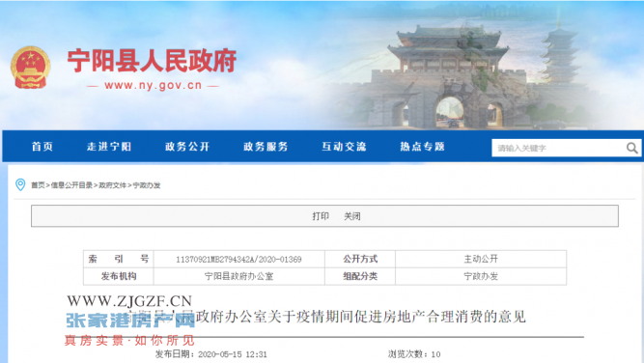Go to 首页 in the breadcrumb
This screenshot has height=363, width=644.
click(38, 185)
